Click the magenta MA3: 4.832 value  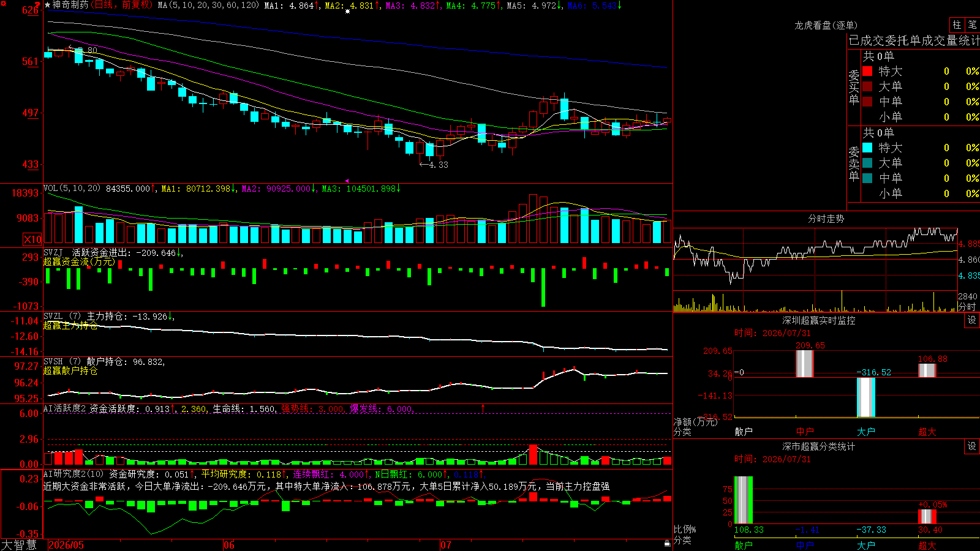[413, 6]
